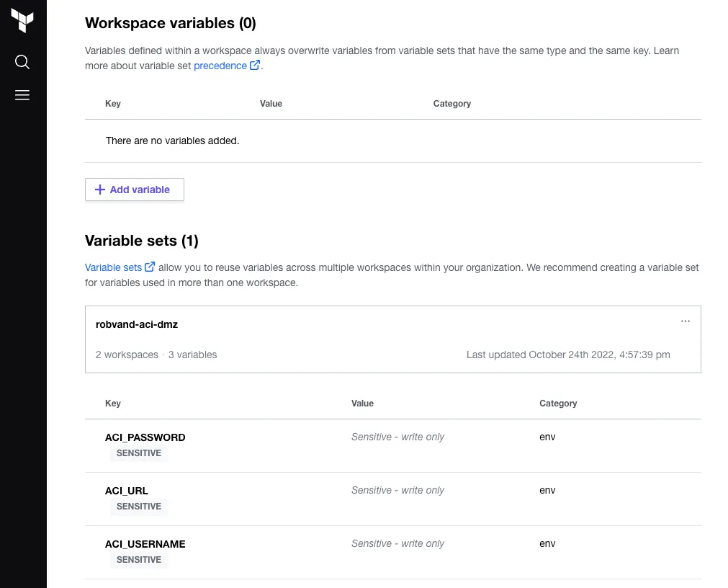
Task: Open the robvand-aci-dmz variable set
Action: (x=137, y=324)
